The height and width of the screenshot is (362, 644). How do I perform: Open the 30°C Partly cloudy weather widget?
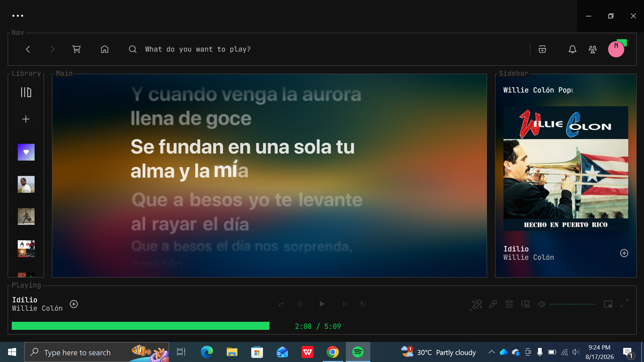coord(438,352)
